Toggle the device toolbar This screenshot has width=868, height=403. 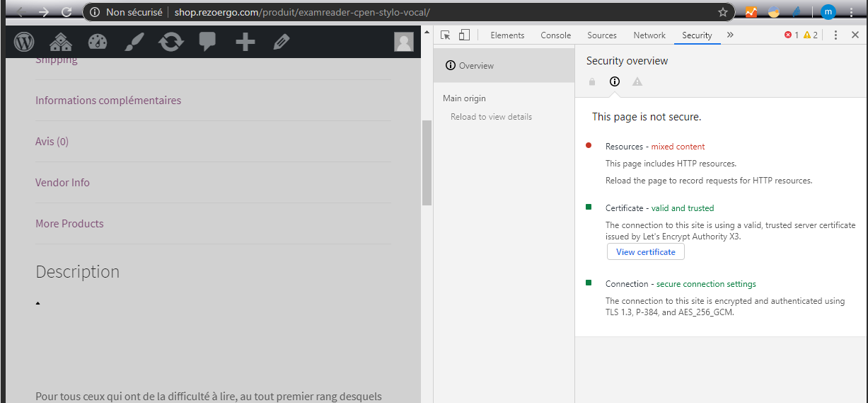point(464,35)
